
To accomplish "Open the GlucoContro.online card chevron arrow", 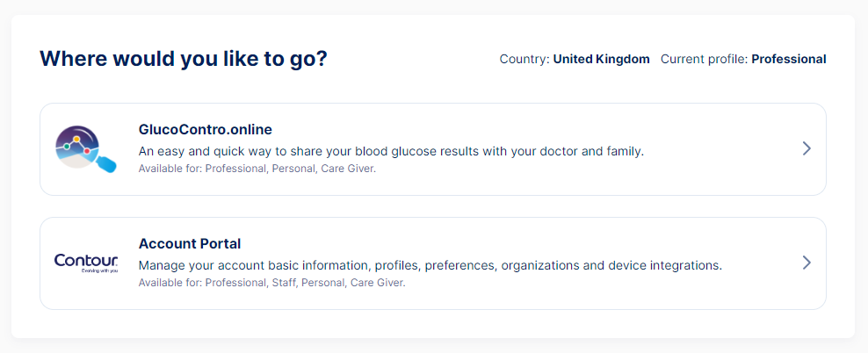I will click(x=807, y=148).
